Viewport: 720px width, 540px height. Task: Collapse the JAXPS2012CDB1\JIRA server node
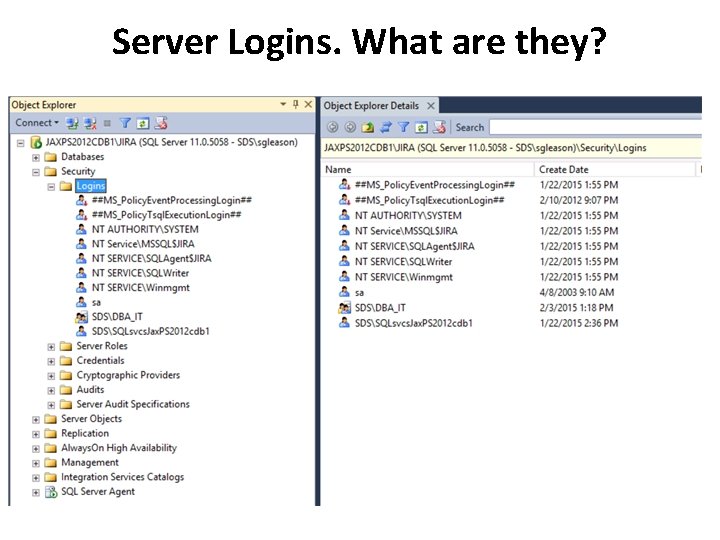coord(21,143)
